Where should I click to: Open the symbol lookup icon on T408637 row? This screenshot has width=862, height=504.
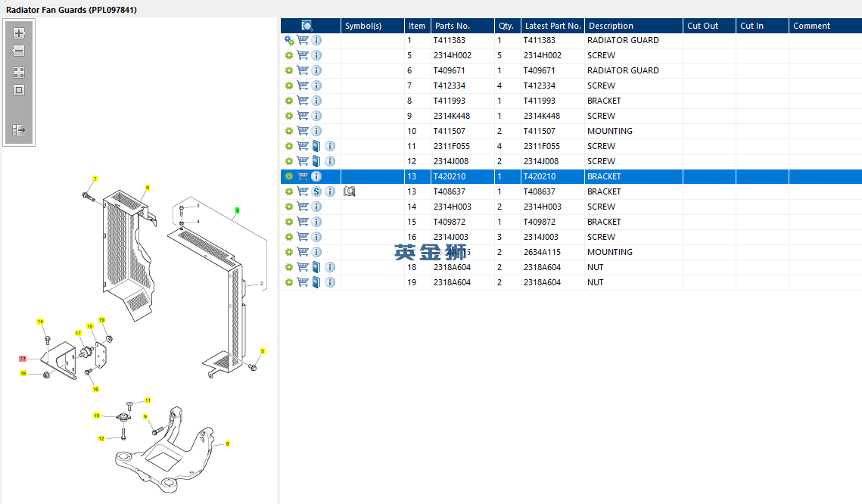pyautogui.click(x=349, y=191)
